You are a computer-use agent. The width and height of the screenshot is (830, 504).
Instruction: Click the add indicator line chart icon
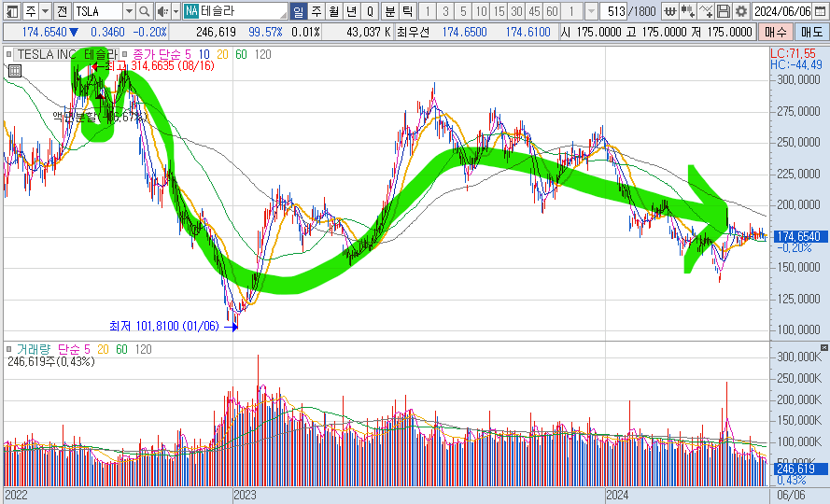coord(706,11)
